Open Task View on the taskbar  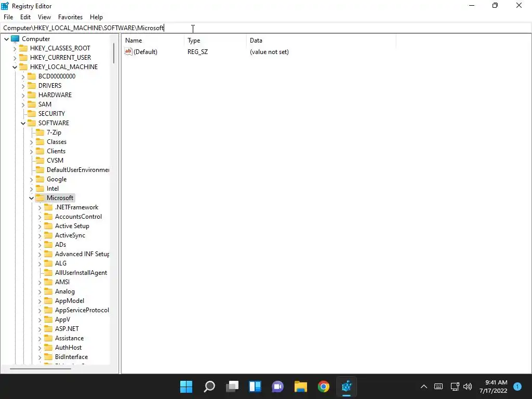232,387
